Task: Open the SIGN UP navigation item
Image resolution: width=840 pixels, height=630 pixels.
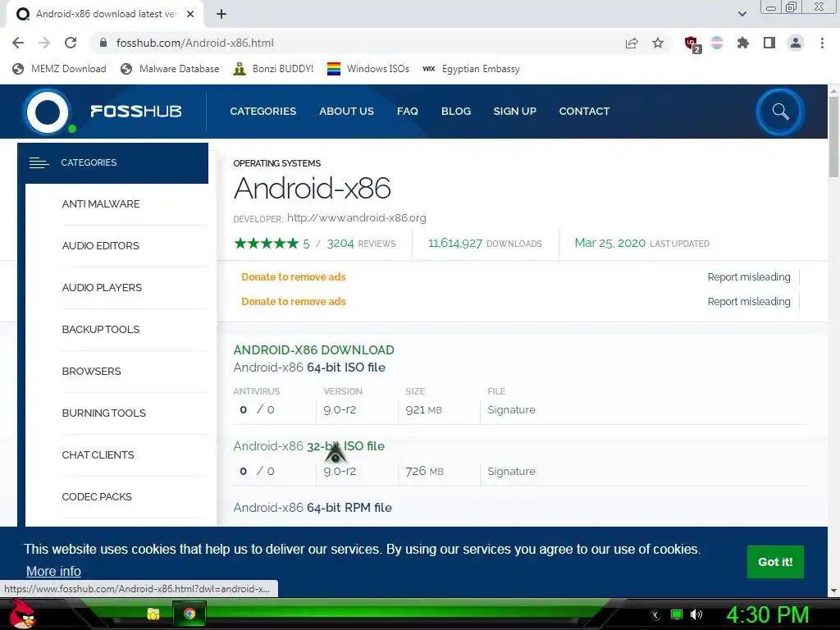Action: coord(515,112)
